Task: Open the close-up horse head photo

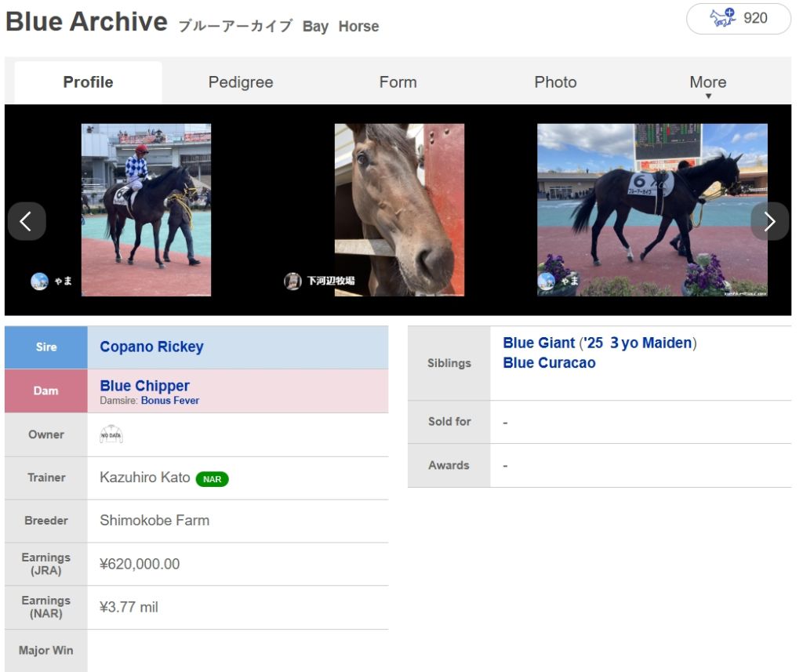Action: click(x=399, y=209)
